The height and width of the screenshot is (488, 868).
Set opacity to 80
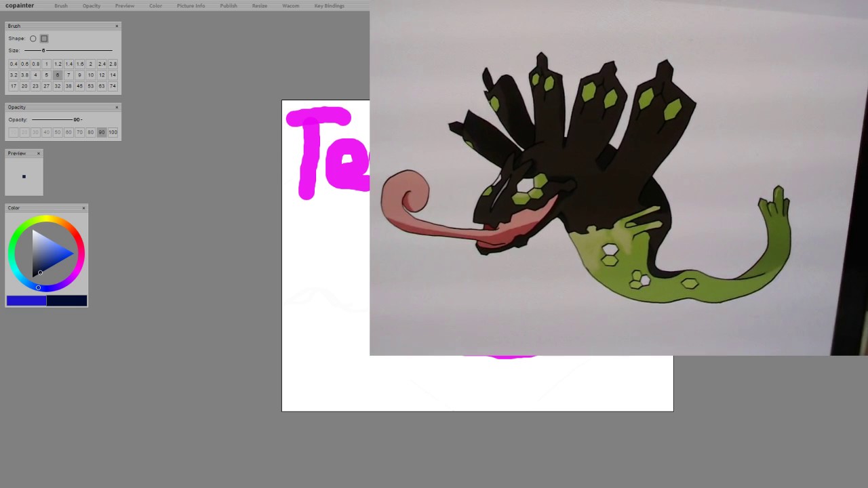[90, 132]
